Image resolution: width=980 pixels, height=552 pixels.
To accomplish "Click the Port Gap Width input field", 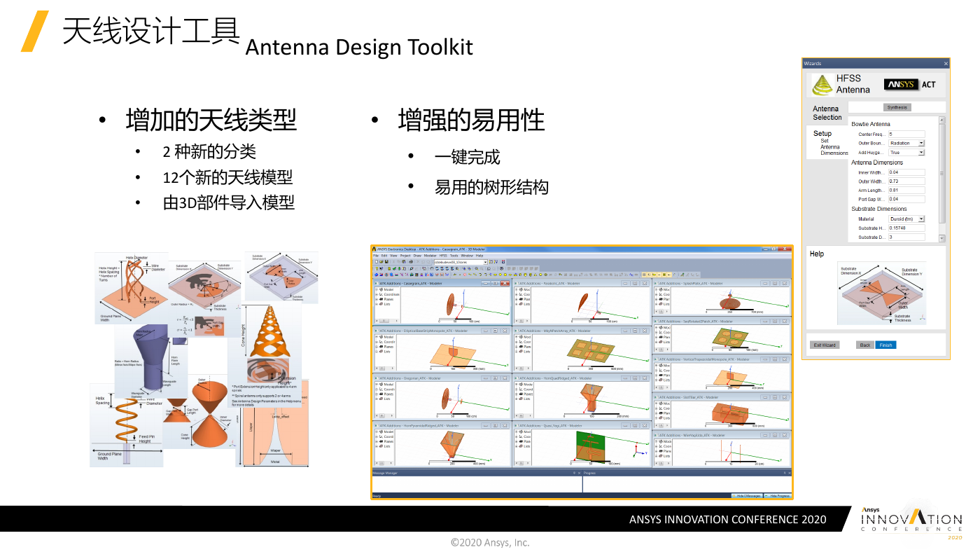I will tap(906, 199).
